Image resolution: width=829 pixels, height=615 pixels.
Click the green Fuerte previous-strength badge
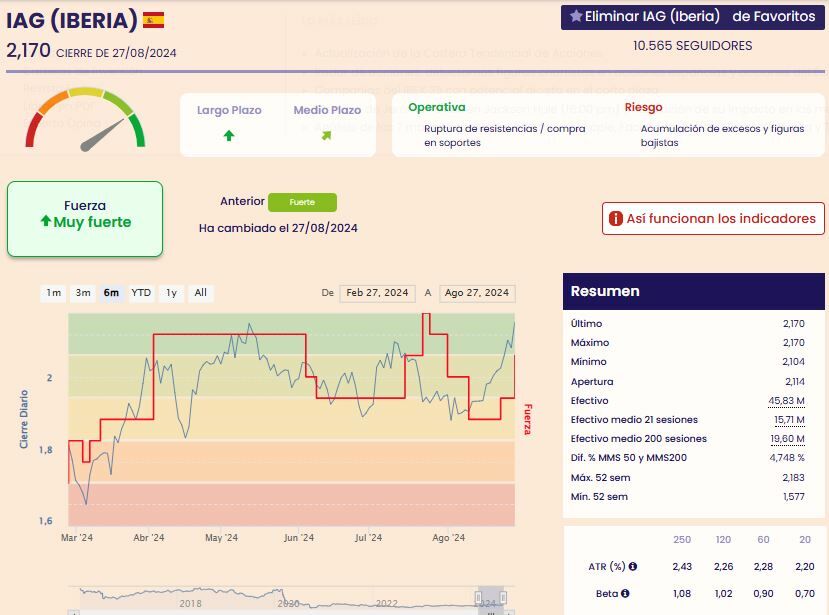click(302, 202)
